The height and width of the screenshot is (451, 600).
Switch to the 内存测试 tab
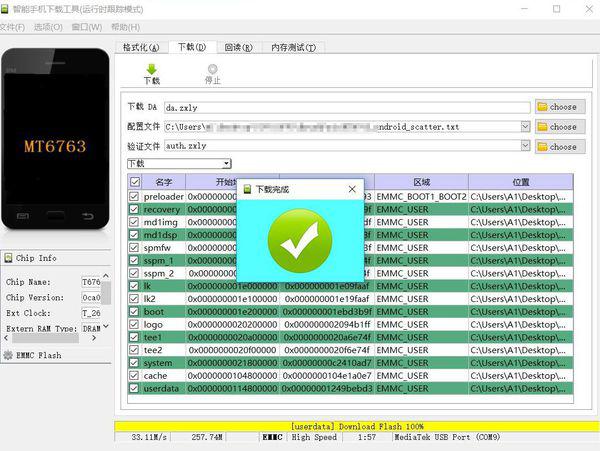[x=294, y=47]
